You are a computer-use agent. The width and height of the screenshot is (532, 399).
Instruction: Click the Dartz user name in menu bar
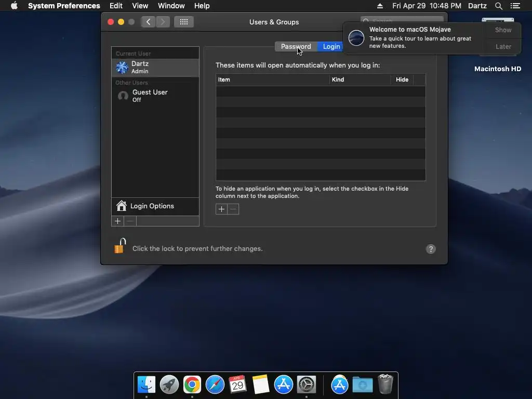pos(477,6)
